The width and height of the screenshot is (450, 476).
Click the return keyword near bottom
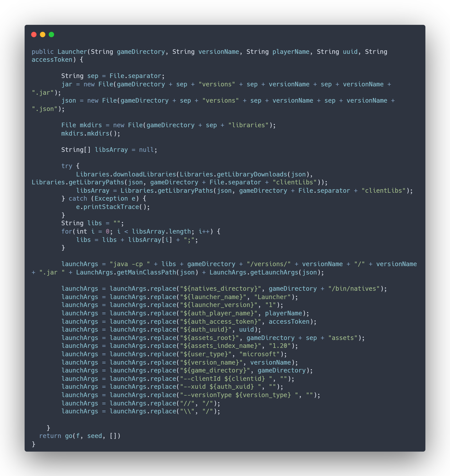(50, 436)
